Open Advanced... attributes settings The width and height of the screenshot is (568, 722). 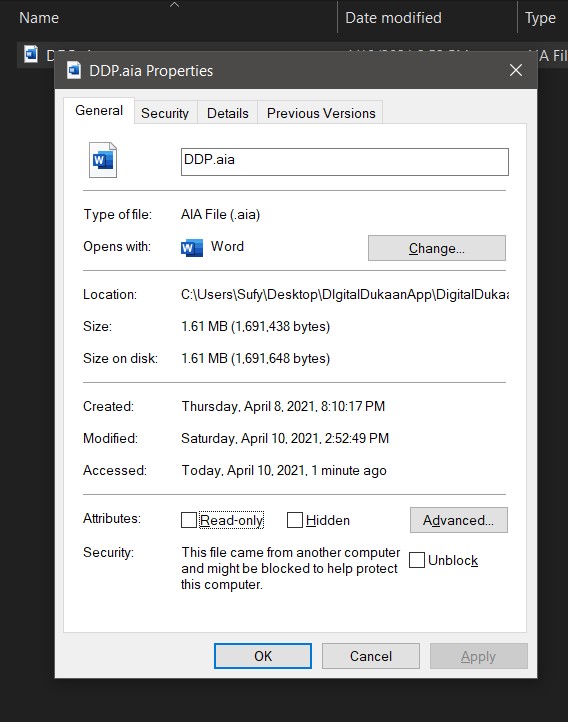point(458,520)
